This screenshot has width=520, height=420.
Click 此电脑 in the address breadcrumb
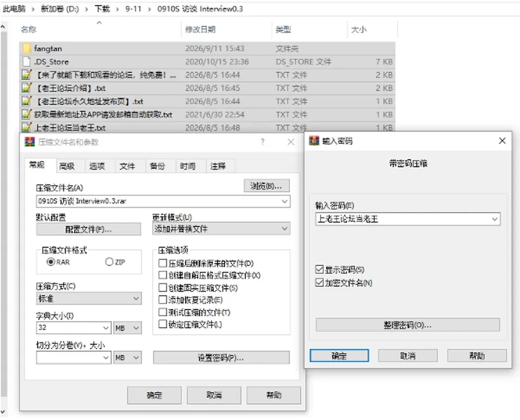coord(14,9)
